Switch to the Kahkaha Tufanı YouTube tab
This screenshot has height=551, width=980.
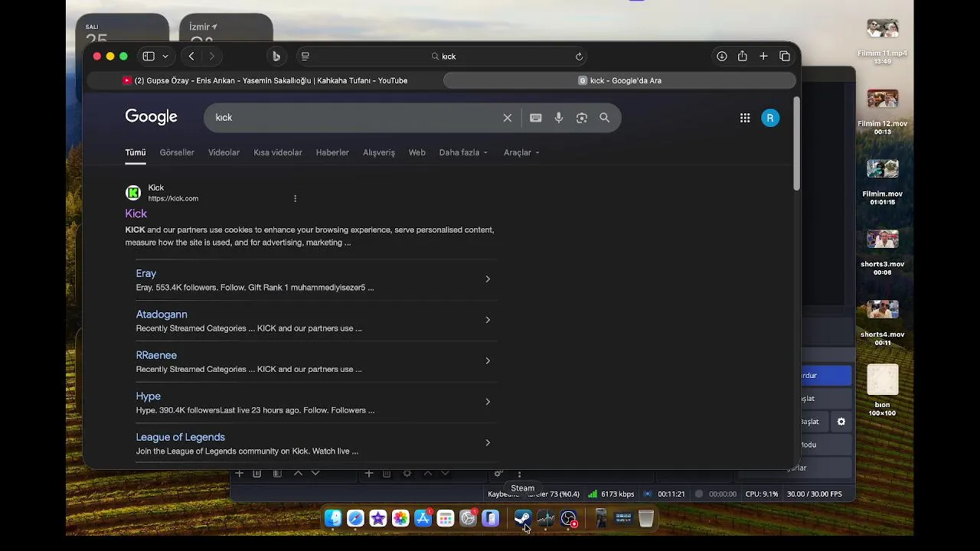pyautogui.click(x=264, y=80)
